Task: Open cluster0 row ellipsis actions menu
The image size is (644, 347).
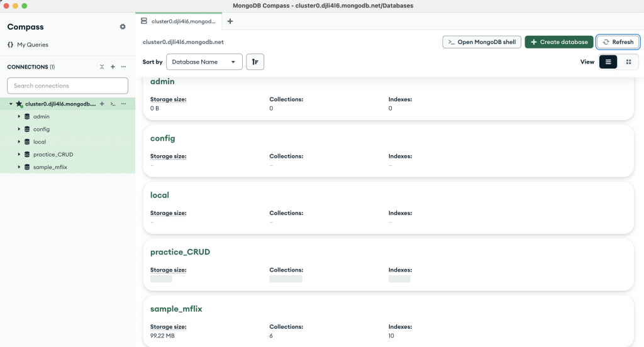Action: point(124,104)
